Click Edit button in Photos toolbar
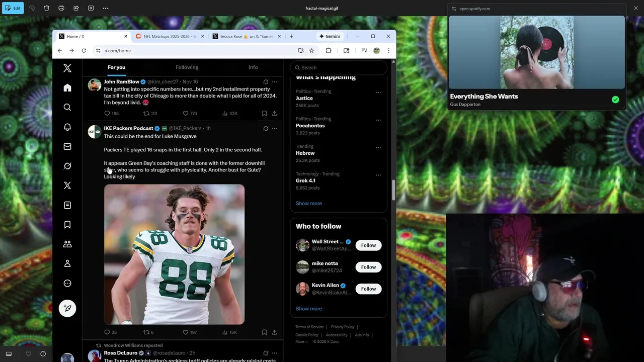Screen dimensions: 644x362 pyautogui.click(x=13, y=8)
